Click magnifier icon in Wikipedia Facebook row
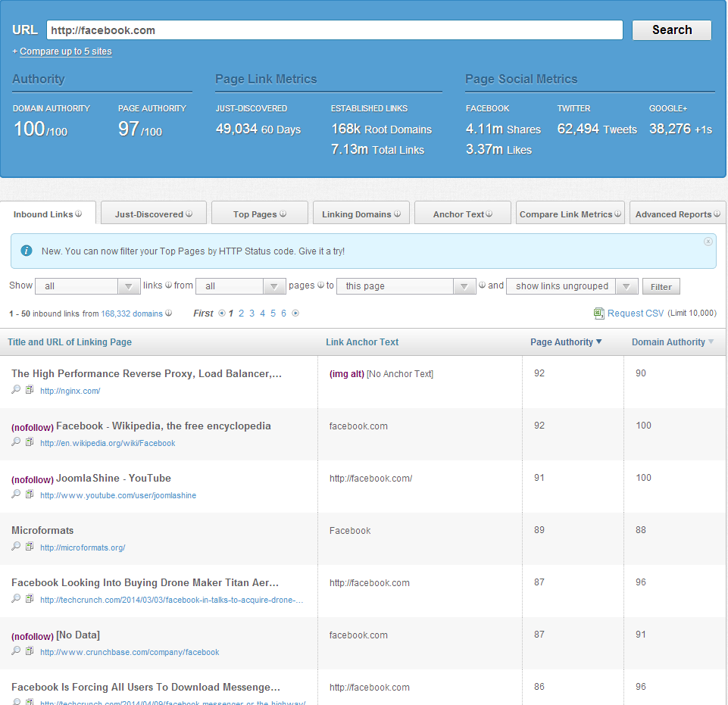The image size is (728, 705). [x=16, y=441]
